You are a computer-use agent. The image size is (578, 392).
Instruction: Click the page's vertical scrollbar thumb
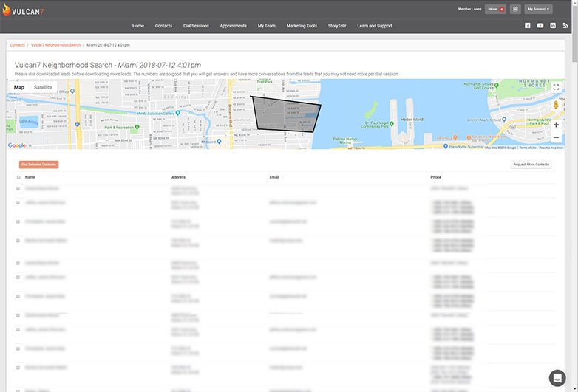click(x=575, y=33)
